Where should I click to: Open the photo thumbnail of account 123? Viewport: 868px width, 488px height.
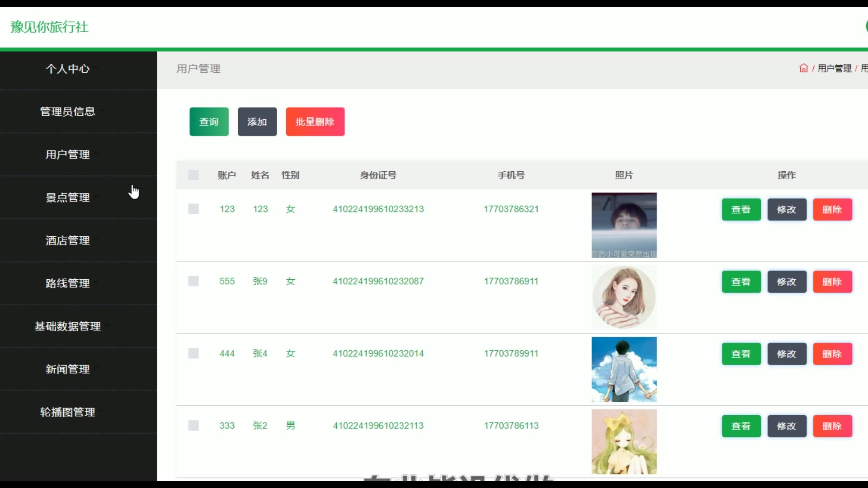[624, 225]
